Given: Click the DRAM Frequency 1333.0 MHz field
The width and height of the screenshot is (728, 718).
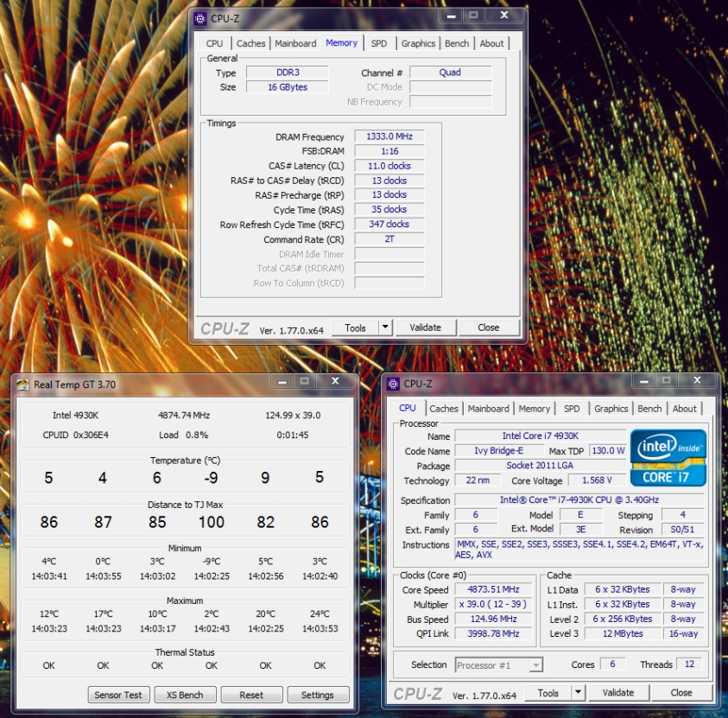Looking at the screenshot, I should pyautogui.click(x=389, y=136).
